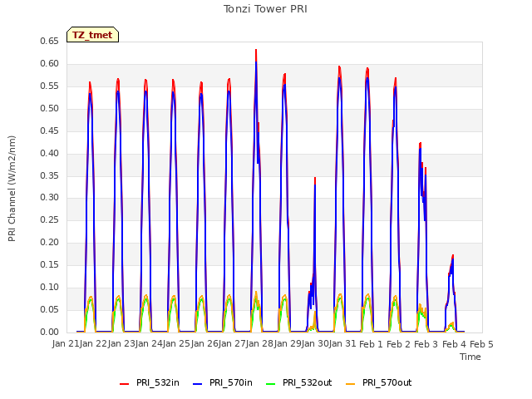Click the 0.40 y-axis tick label
532x399 pixels.
pyautogui.click(x=49, y=153)
